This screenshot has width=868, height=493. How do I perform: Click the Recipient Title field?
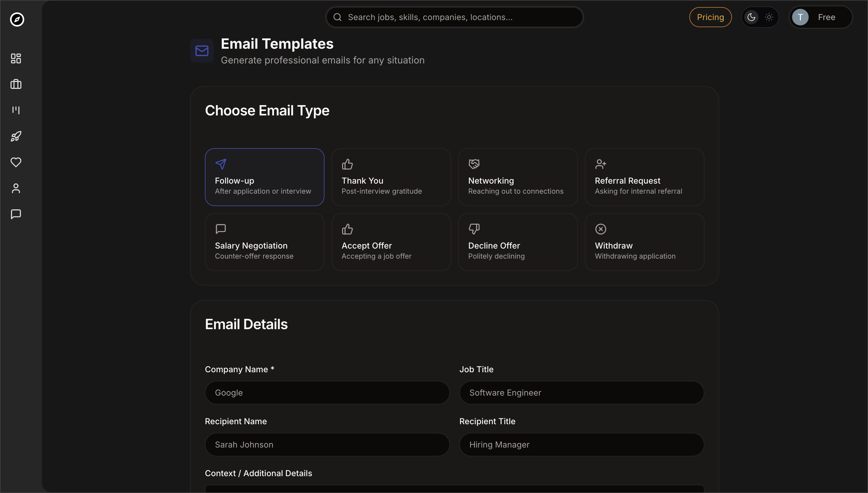pyautogui.click(x=581, y=444)
